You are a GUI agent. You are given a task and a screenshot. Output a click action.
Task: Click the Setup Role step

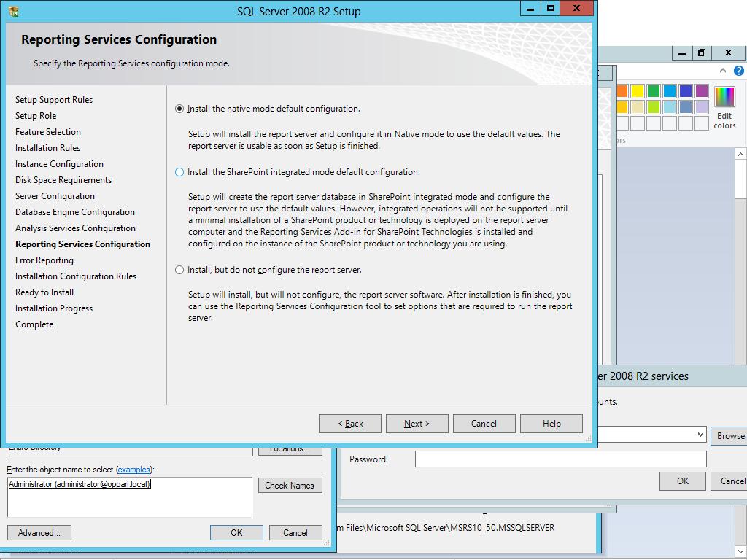point(36,116)
